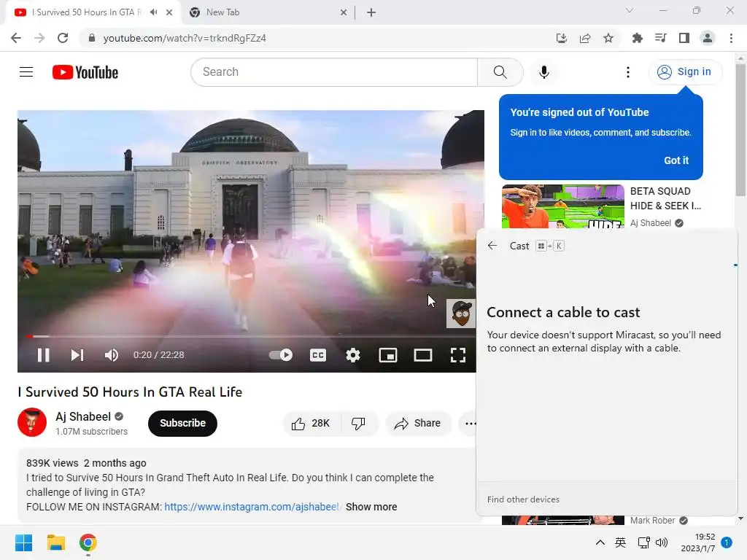
Task: Open the Aj Shabeel channel name link
Action: [83, 416]
